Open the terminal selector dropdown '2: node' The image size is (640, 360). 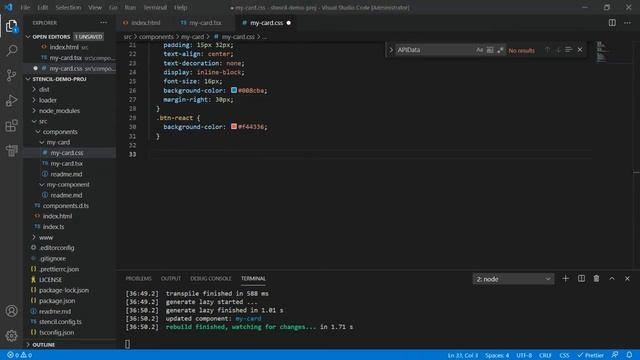(x=513, y=279)
